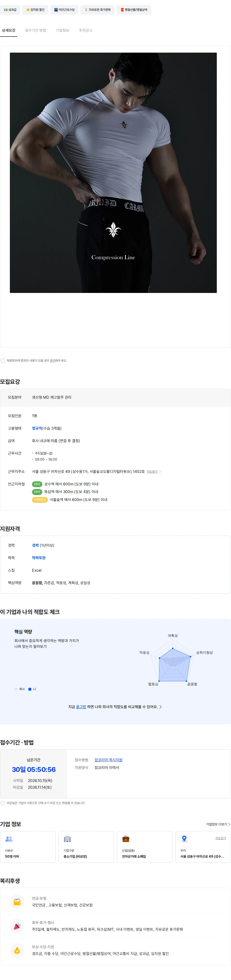Screen dimensions: 231x980
Task: Switch to the 기업정보 tab
Action: pos(63,31)
